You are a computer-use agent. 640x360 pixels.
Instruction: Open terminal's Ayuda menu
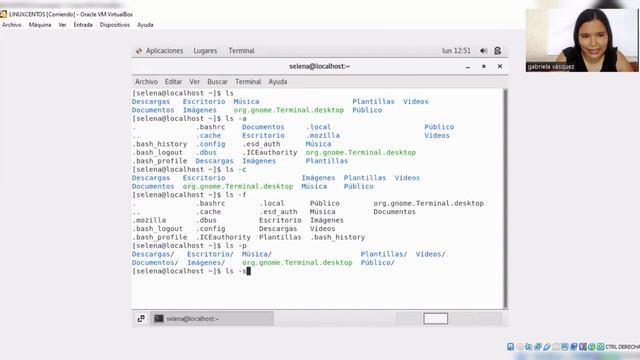(278, 82)
